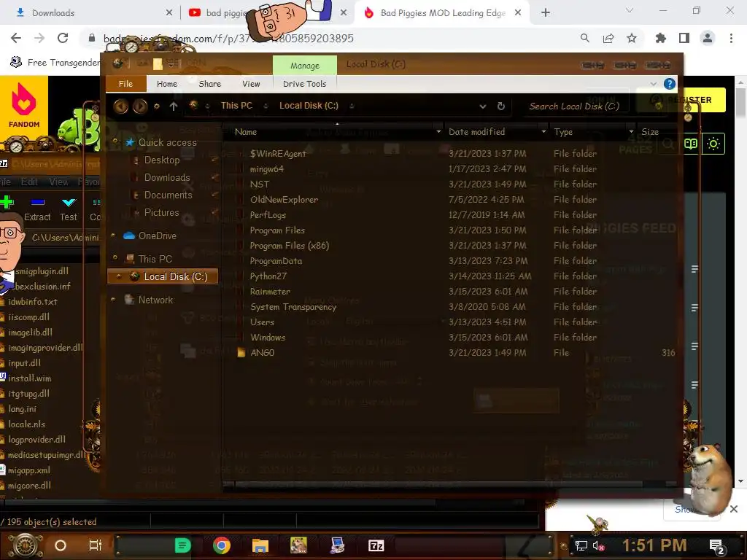Screen dimensions: 747x560
Task: Toggle Chrome side panel icon
Action: click(x=684, y=38)
